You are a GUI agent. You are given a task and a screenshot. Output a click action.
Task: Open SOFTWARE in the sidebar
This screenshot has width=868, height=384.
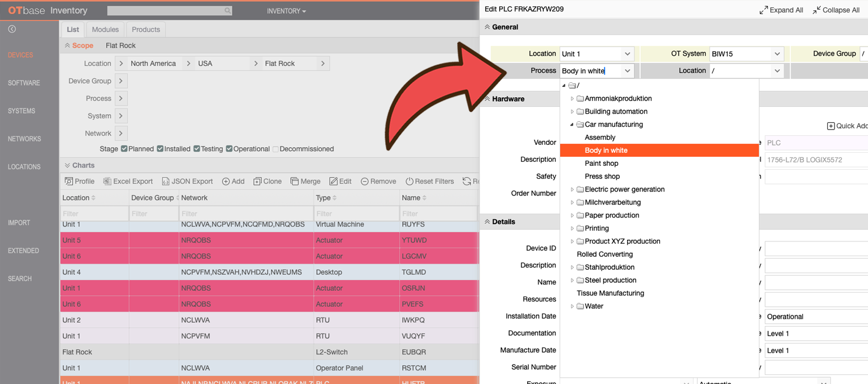point(24,83)
